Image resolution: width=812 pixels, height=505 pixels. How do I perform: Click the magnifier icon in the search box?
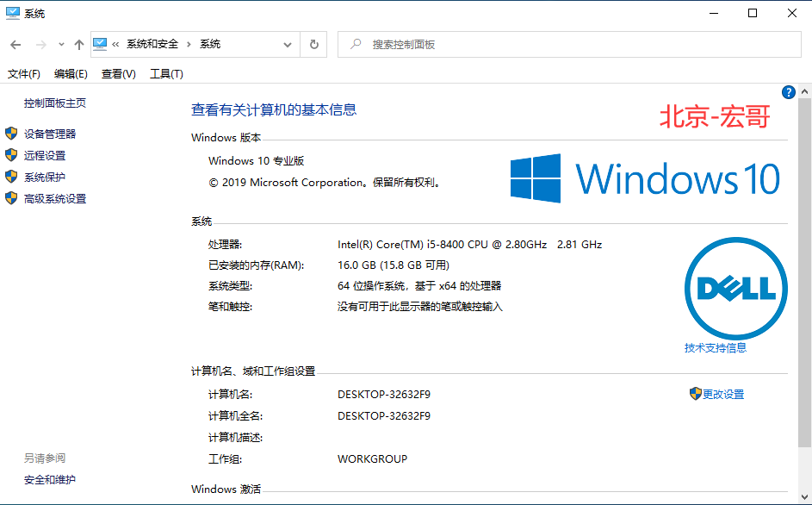coord(356,44)
